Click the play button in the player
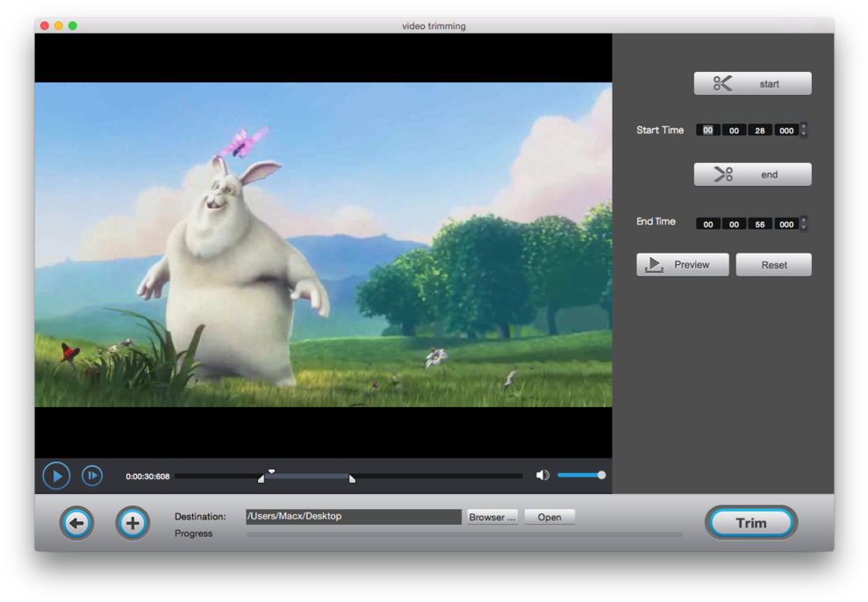Screen dimensions: 868x602 (x=56, y=476)
